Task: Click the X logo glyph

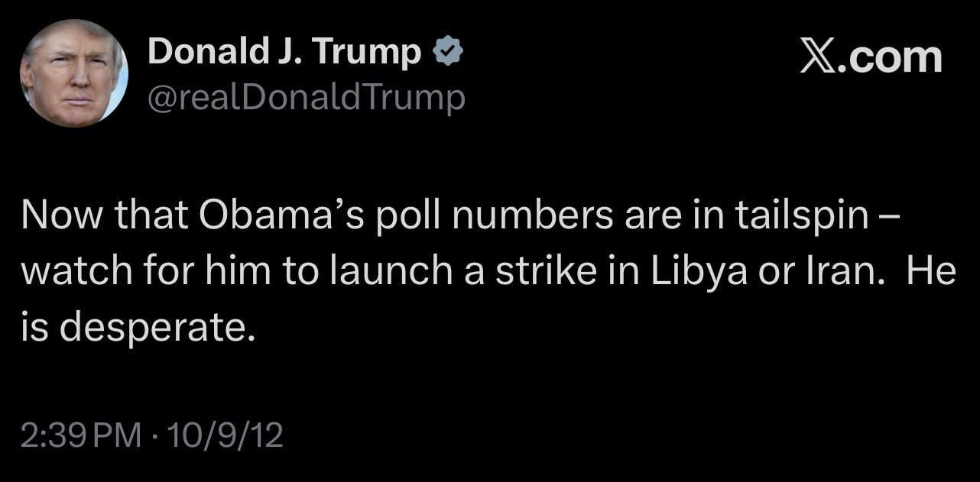Action: tap(818, 57)
